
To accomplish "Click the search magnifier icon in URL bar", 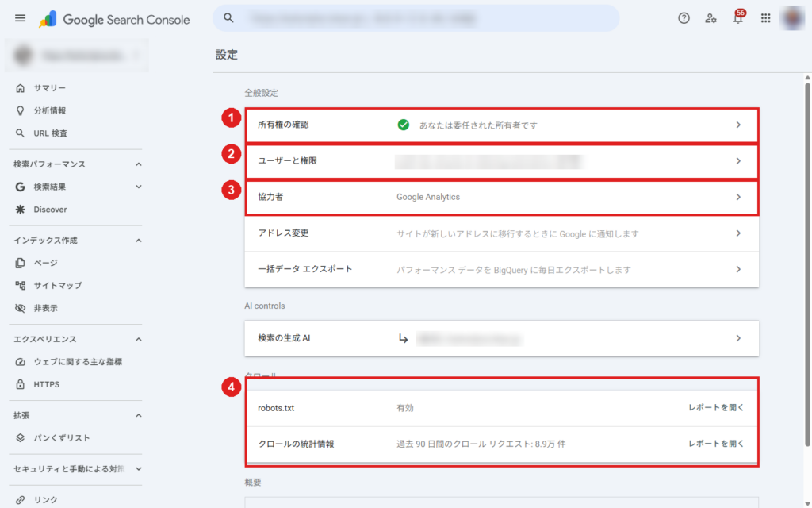I will pyautogui.click(x=228, y=18).
